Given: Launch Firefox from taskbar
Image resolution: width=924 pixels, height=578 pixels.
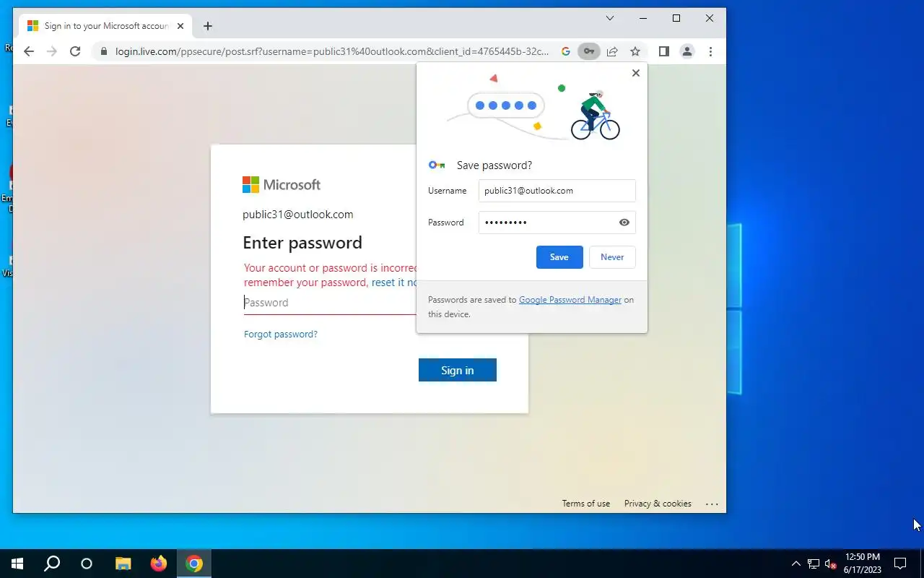Looking at the screenshot, I should [x=159, y=564].
